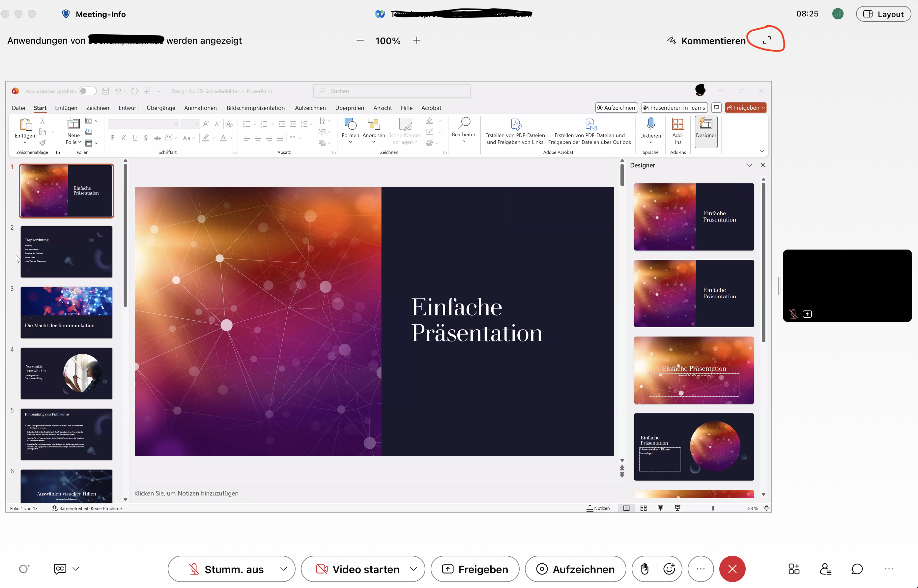Adjust the slide zoom slider
Image resolution: width=918 pixels, height=588 pixels.
[713, 508]
